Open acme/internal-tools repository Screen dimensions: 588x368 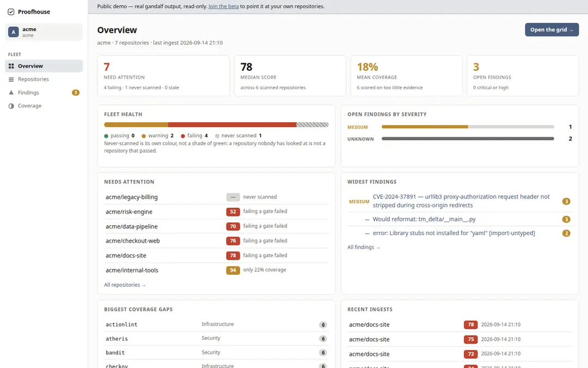click(132, 270)
